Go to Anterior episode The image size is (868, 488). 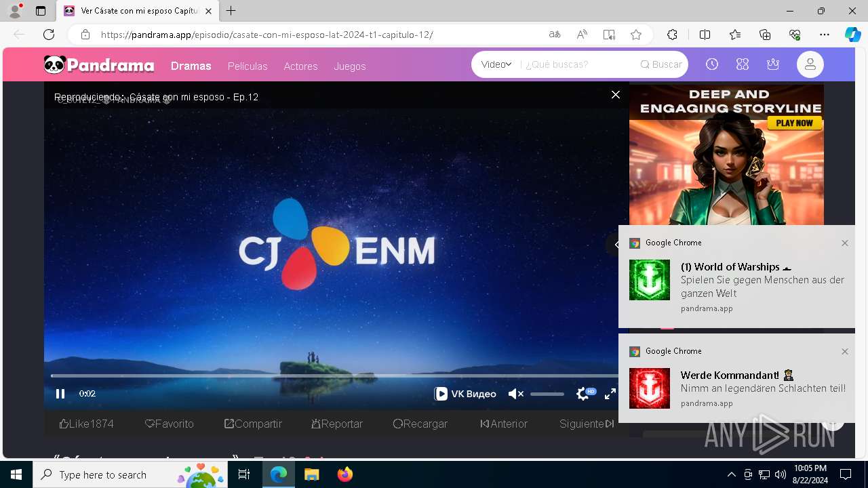tap(504, 424)
